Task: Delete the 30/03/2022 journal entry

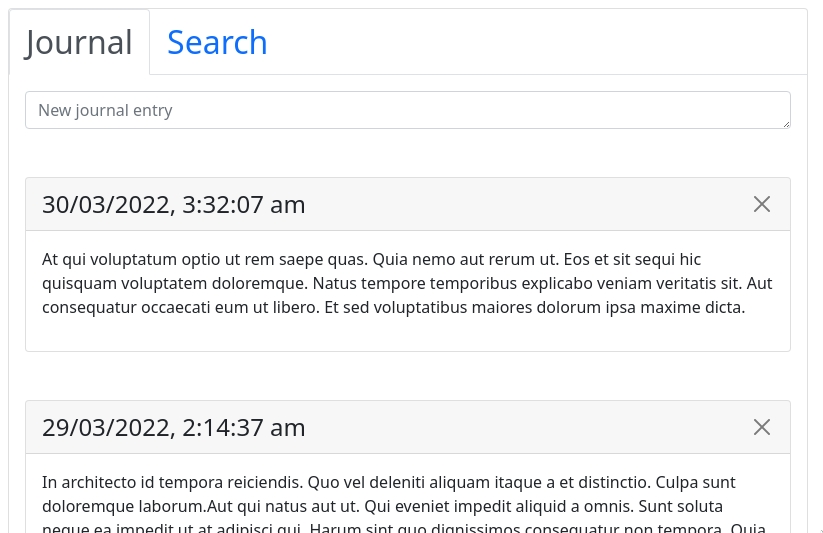Action: click(x=761, y=204)
